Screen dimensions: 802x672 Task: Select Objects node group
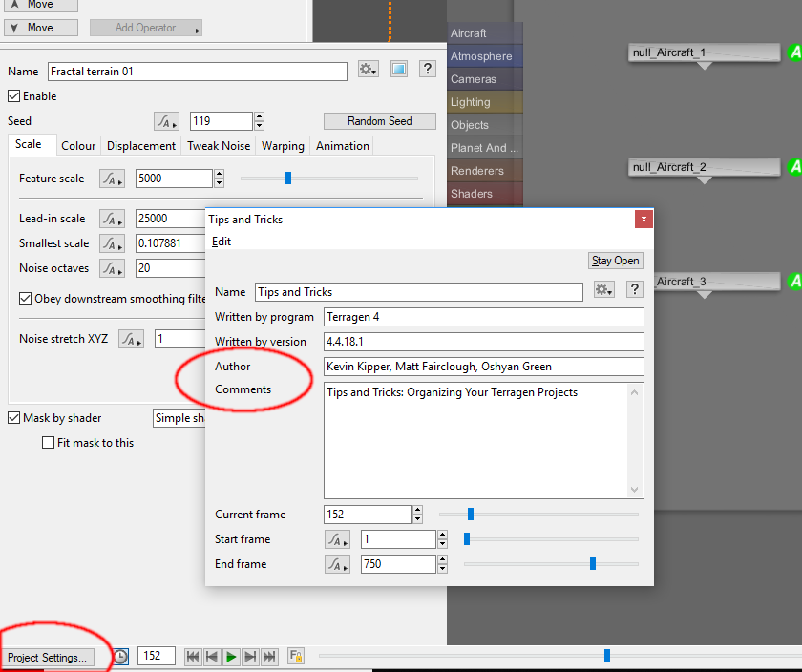pyautogui.click(x=485, y=125)
